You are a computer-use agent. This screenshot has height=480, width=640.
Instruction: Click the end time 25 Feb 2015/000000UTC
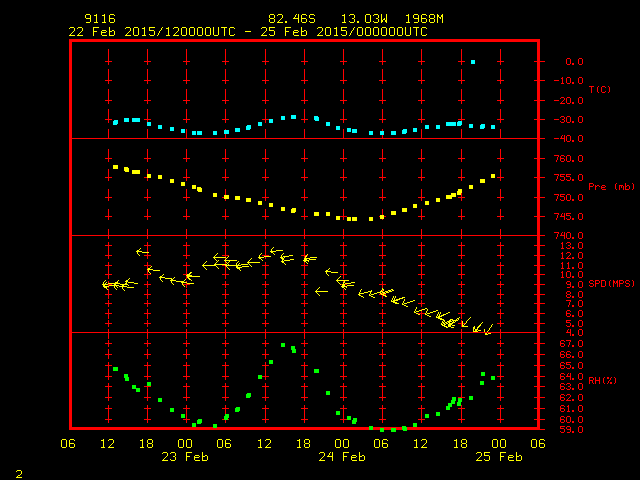tap(344, 32)
